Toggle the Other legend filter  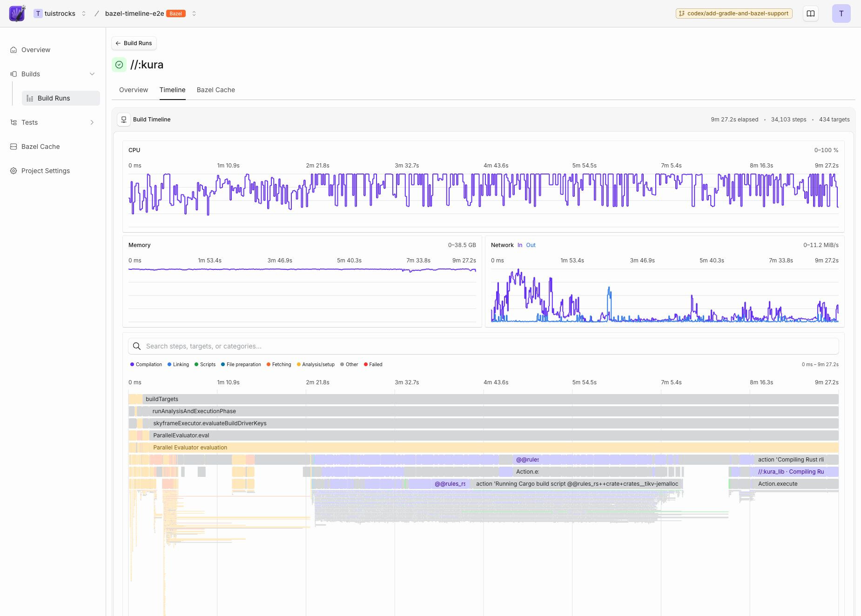tap(349, 364)
